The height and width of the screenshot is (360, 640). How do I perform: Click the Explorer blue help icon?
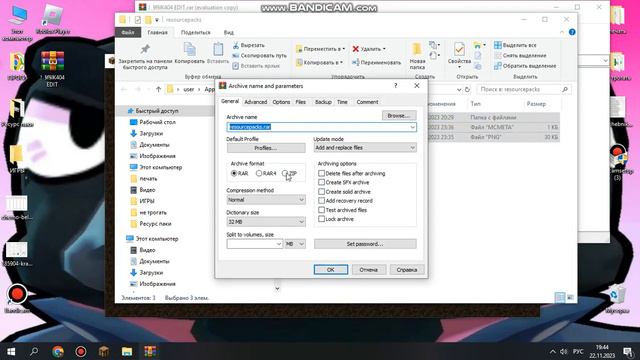click(x=572, y=32)
